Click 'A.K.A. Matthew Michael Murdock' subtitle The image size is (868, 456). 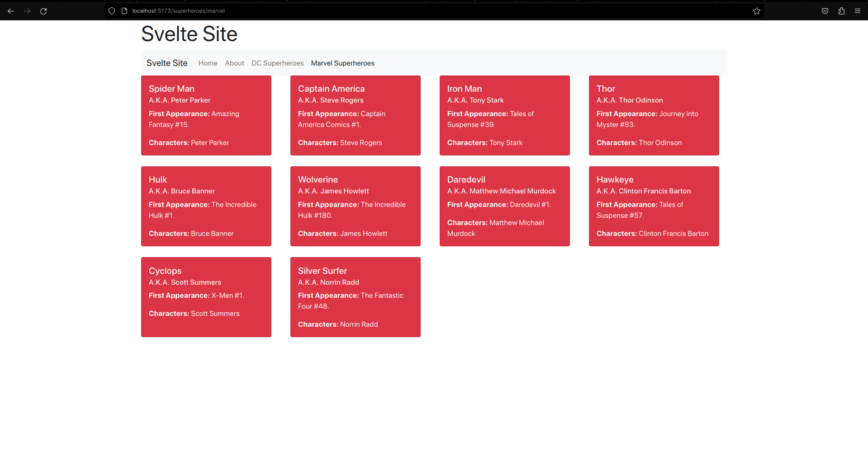pos(502,191)
